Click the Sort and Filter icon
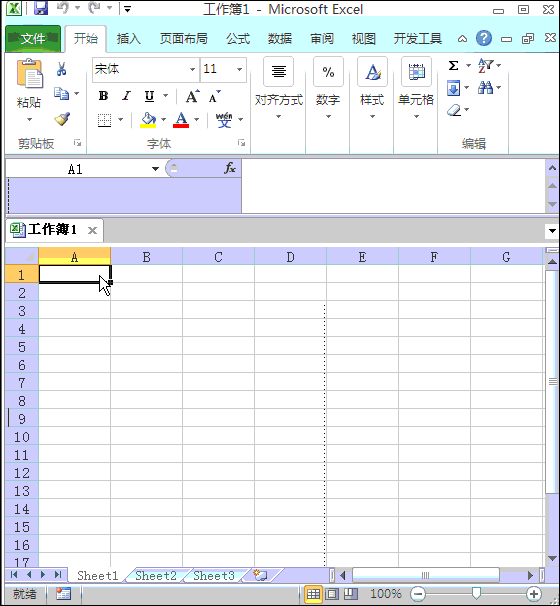This screenshot has width=560, height=606. 485,65
